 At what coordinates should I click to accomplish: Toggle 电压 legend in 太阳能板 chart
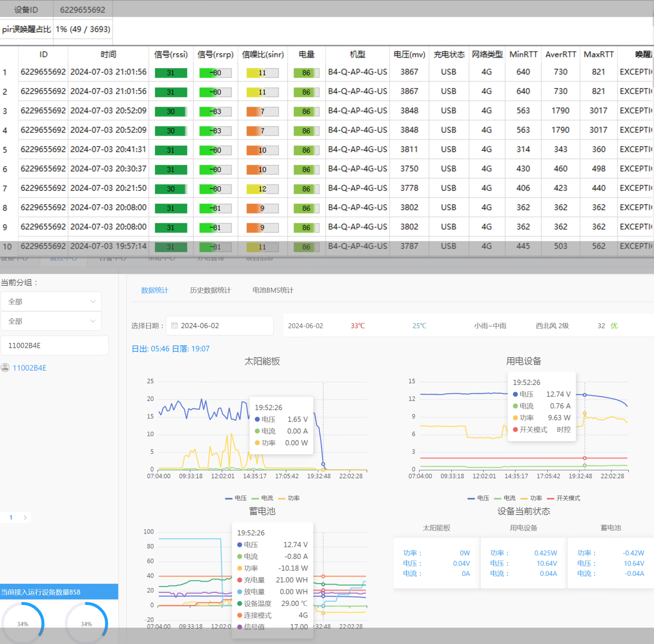(x=236, y=498)
